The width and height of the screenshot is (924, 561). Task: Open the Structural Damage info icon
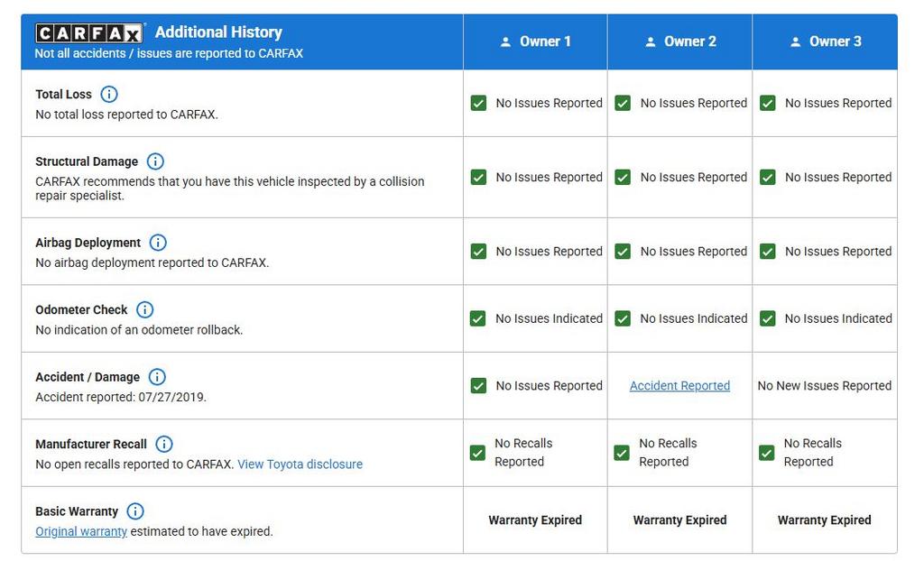pyautogui.click(x=155, y=161)
